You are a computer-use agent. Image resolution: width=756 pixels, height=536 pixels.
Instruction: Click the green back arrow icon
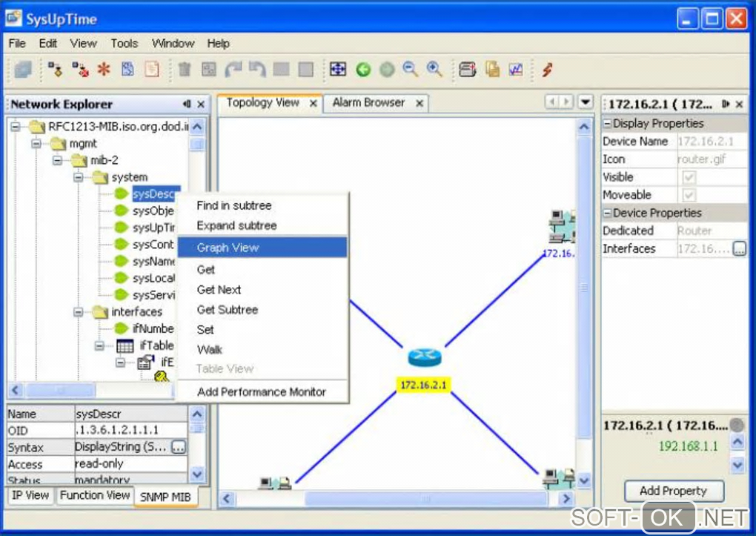coord(363,70)
